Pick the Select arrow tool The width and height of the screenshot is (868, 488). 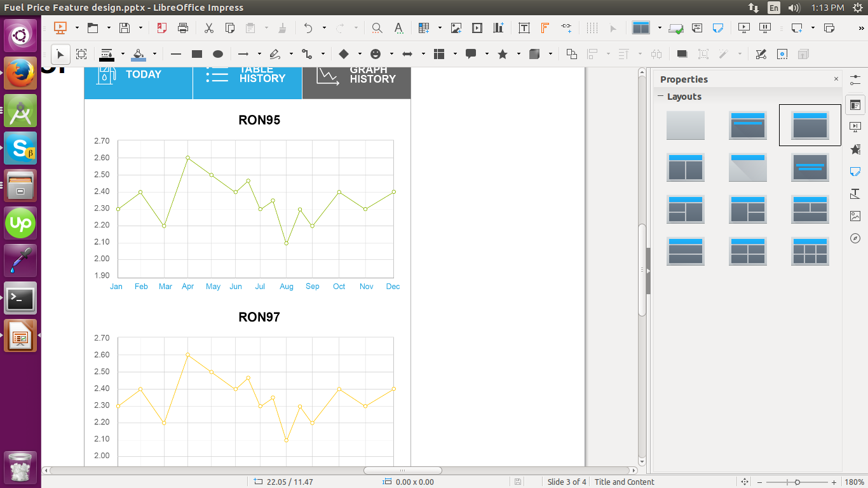point(60,54)
